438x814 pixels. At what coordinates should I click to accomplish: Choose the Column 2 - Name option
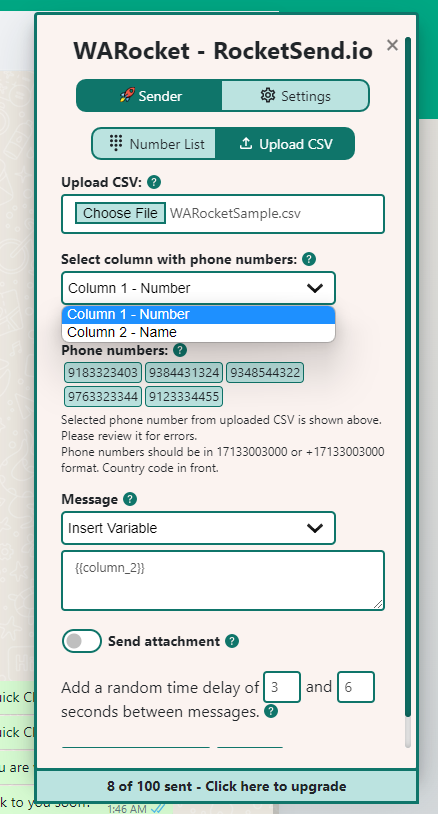coord(198,332)
